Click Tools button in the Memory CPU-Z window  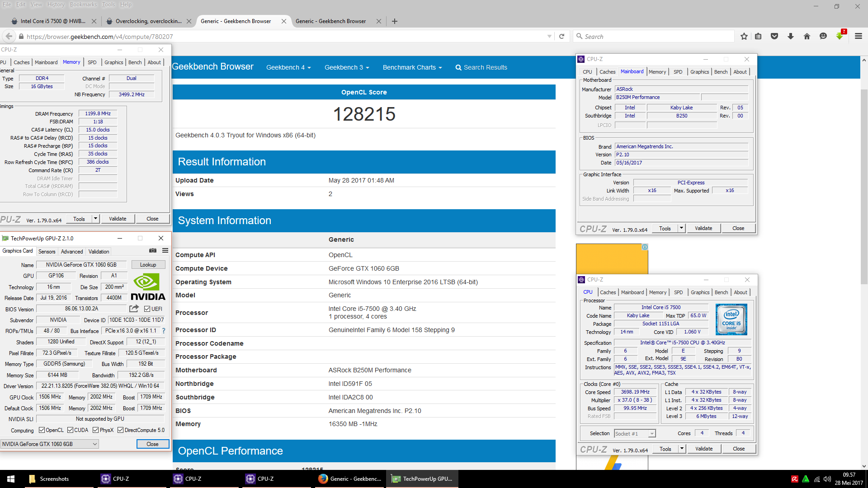click(x=79, y=219)
